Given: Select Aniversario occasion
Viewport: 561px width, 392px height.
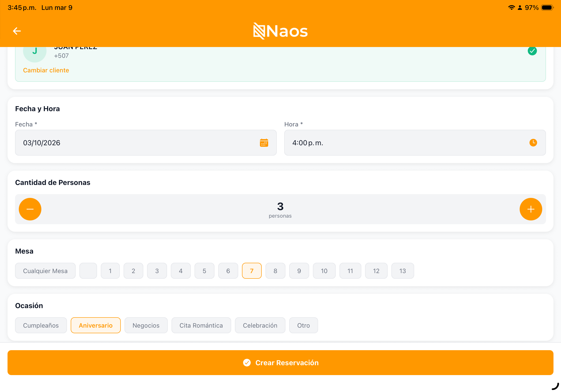Looking at the screenshot, I should pyautogui.click(x=96, y=325).
